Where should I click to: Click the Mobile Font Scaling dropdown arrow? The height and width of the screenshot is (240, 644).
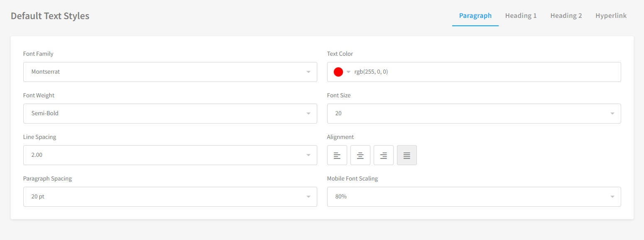coord(612,197)
